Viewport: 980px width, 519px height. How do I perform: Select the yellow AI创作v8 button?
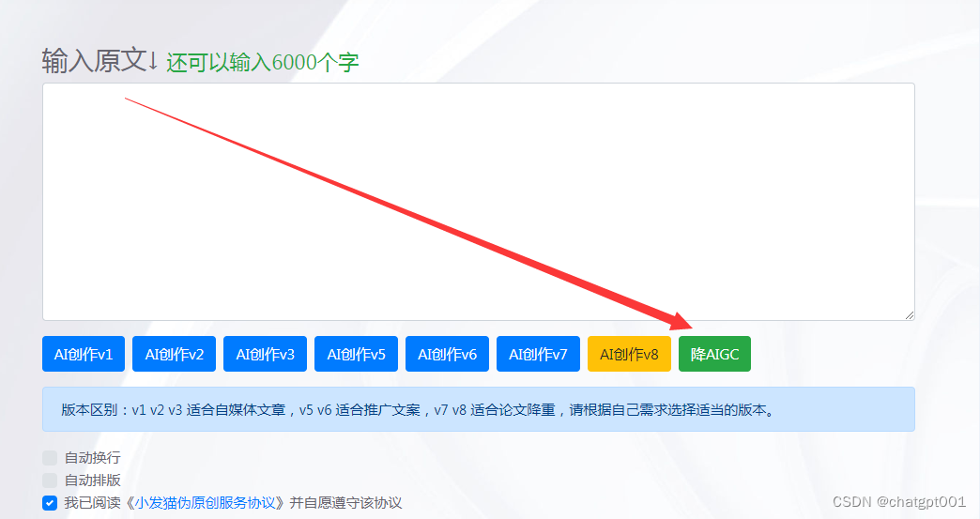pos(629,354)
